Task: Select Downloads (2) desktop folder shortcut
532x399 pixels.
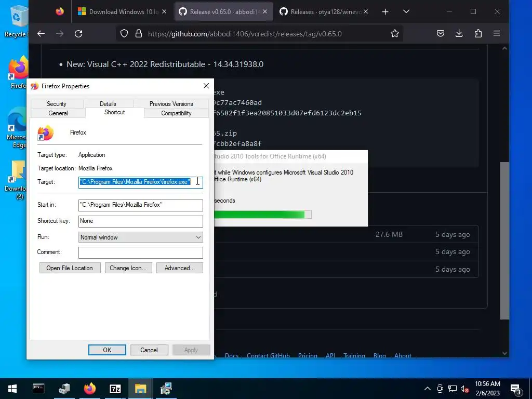Action: click(x=16, y=180)
